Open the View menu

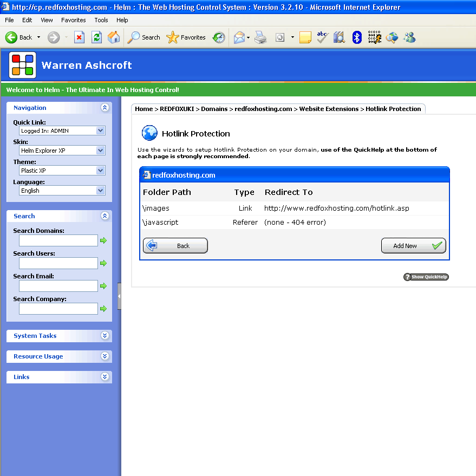pyautogui.click(x=47, y=20)
